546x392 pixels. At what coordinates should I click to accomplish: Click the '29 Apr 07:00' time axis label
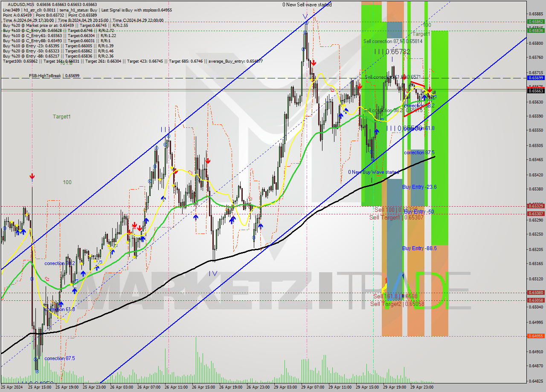(313, 387)
